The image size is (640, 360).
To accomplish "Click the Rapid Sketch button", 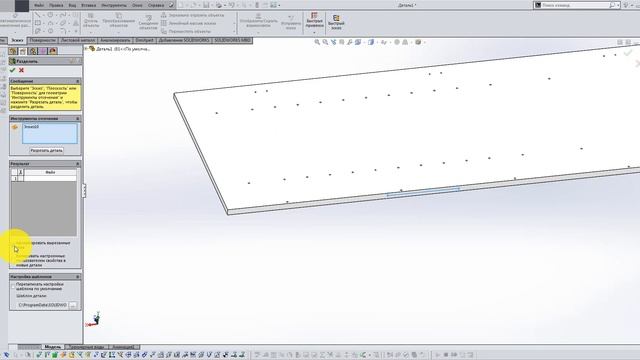I will coord(336,22).
